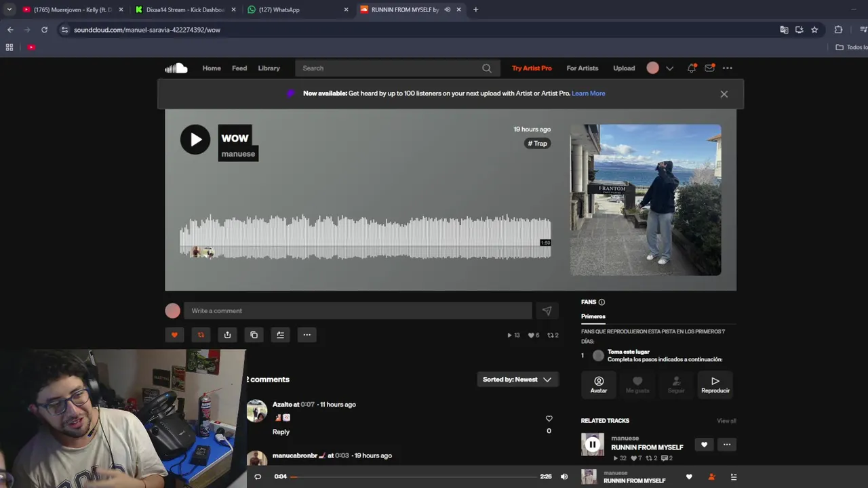
Task: Add WOW track to next up
Action: pos(280,335)
